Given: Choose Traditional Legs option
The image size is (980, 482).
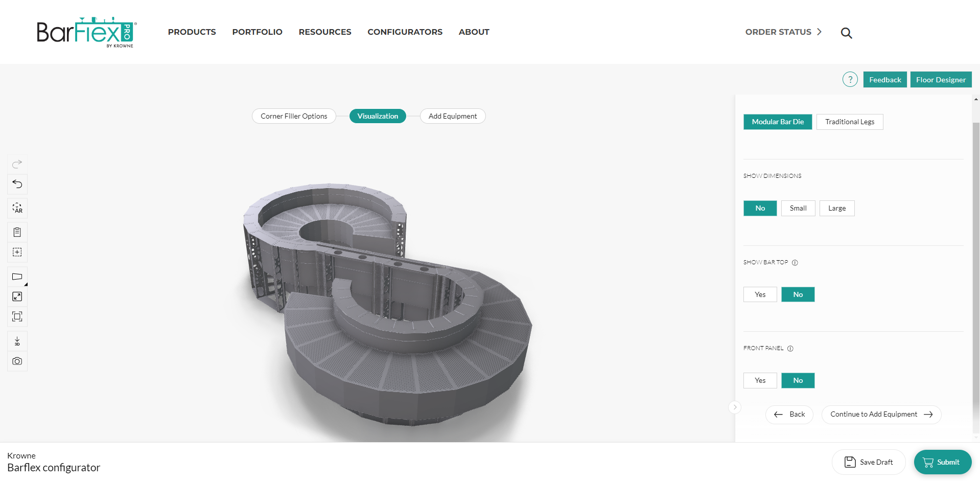Looking at the screenshot, I should pyautogui.click(x=849, y=122).
